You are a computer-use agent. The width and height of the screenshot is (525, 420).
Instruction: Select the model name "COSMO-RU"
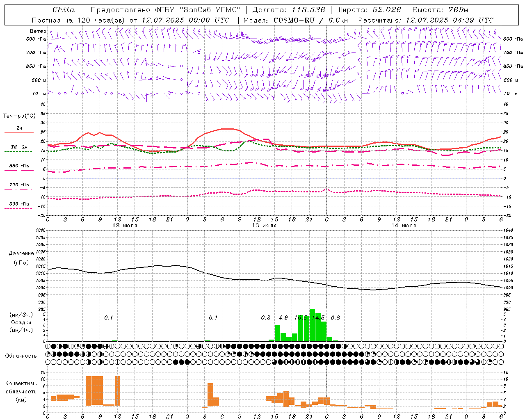point(294,20)
